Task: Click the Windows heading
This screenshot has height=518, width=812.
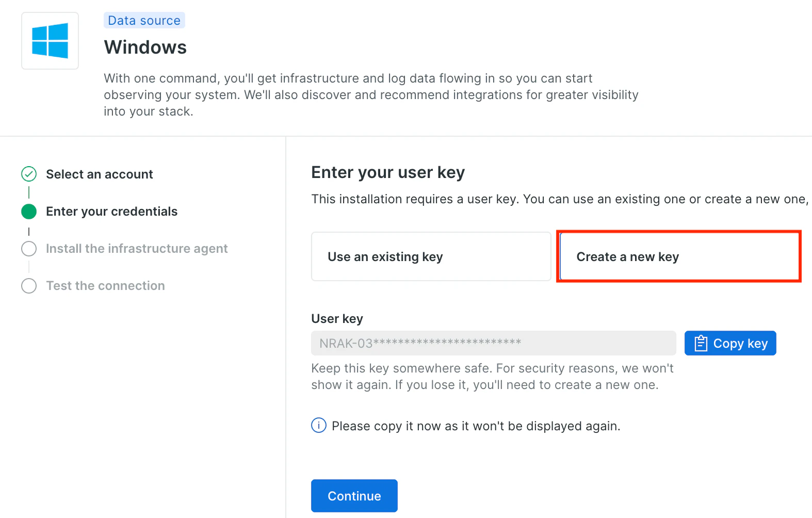Action: pyautogui.click(x=145, y=47)
